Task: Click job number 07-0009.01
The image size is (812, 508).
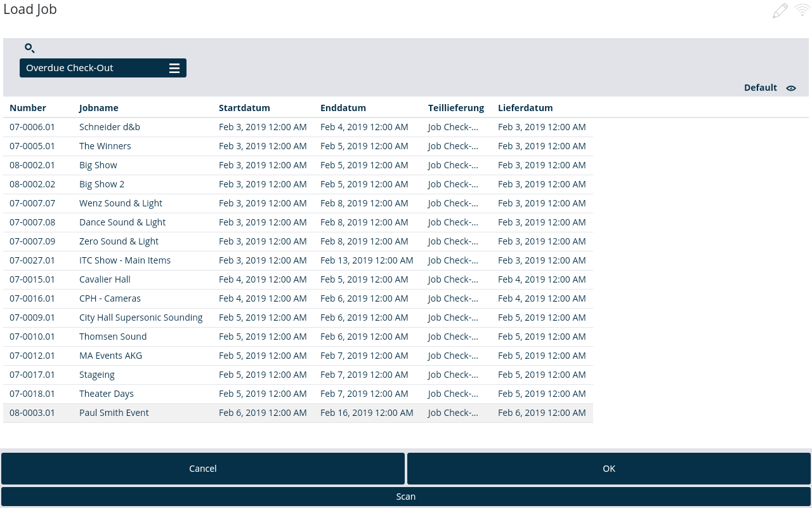Action: click(x=32, y=317)
